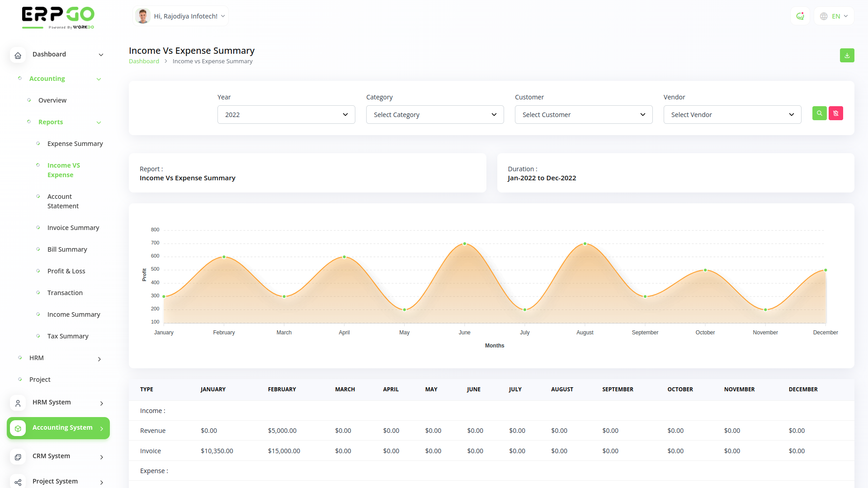
Task: Click the Accounting System box icon
Action: coord(18,428)
